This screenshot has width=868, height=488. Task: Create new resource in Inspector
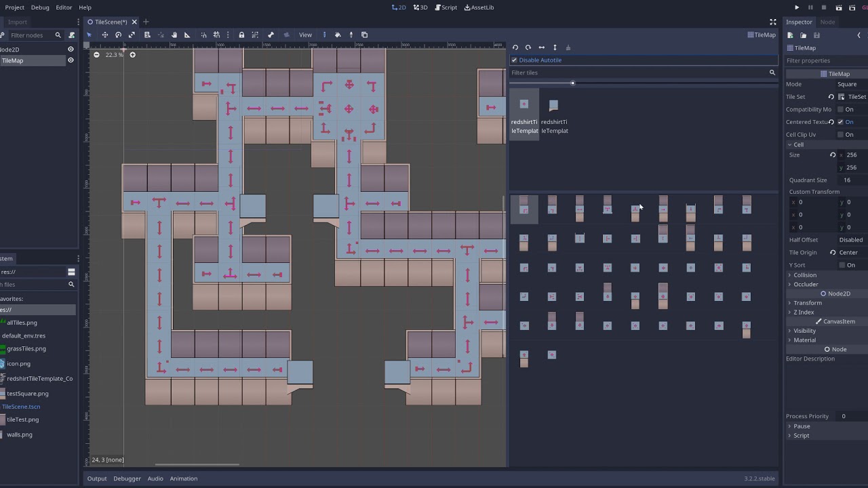791,35
